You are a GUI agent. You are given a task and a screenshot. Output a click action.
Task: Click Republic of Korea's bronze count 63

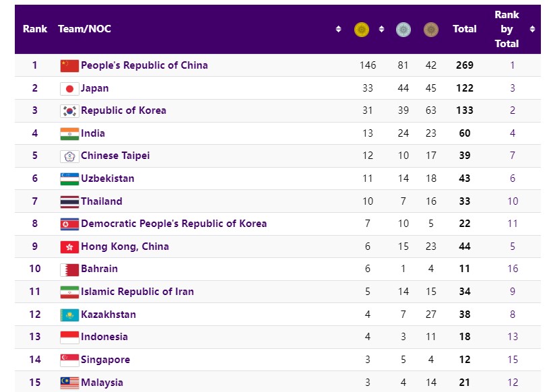point(431,110)
